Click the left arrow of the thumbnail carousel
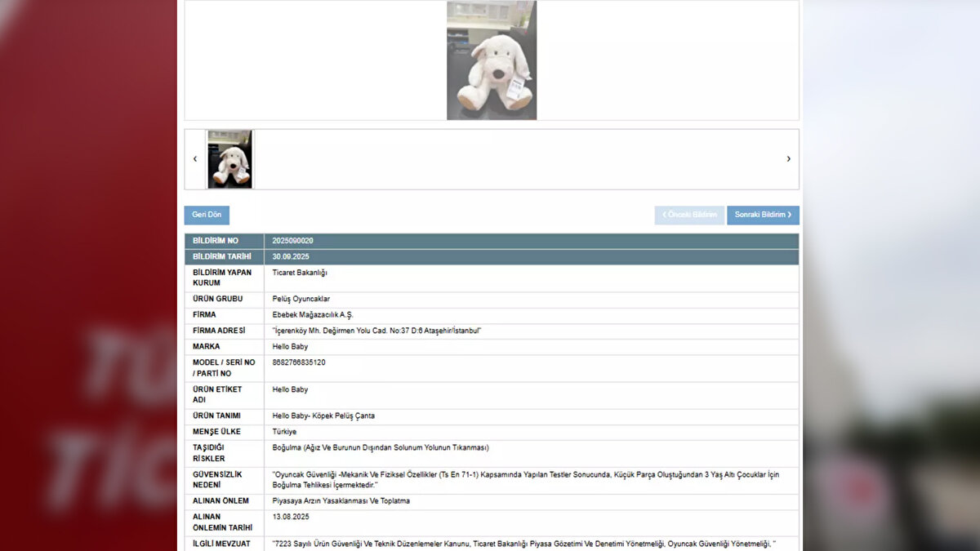This screenshot has height=551, width=980. click(x=194, y=159)
